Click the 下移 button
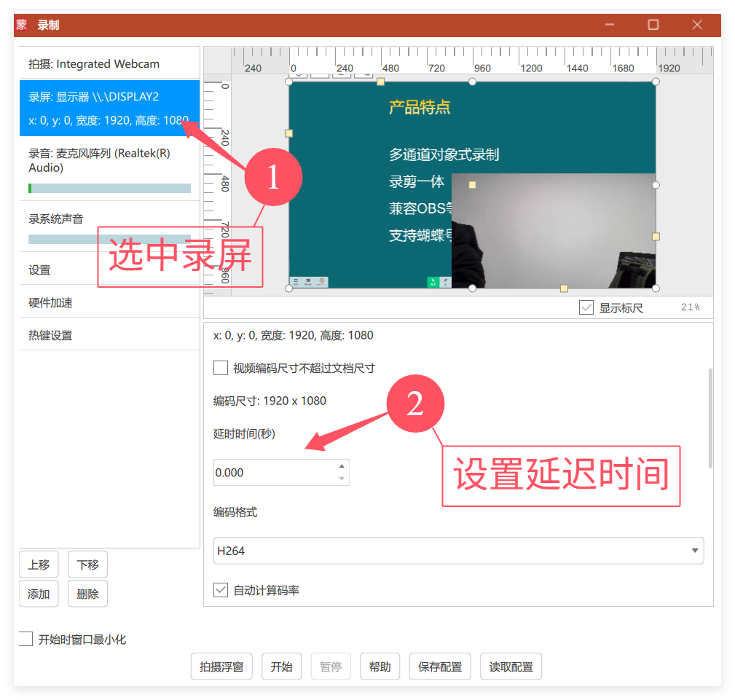The image size is (735, 700). pos(87,565)
